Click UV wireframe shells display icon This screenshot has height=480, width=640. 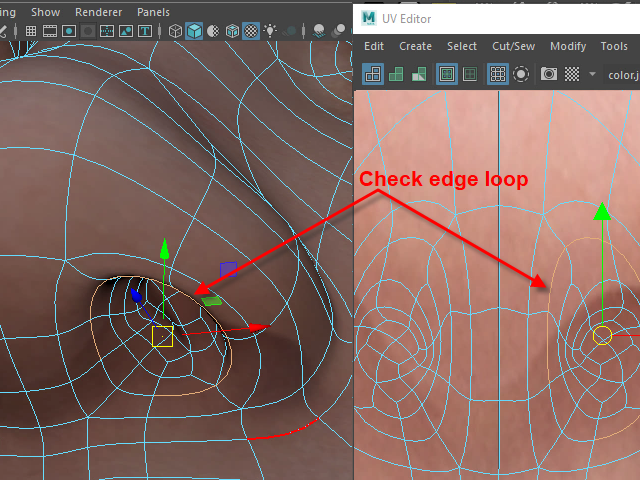coord(372,74)
